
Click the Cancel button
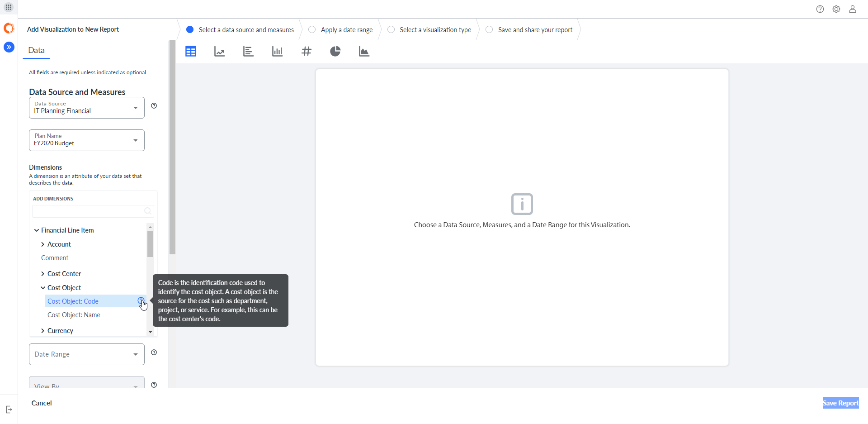pos(42,403)
